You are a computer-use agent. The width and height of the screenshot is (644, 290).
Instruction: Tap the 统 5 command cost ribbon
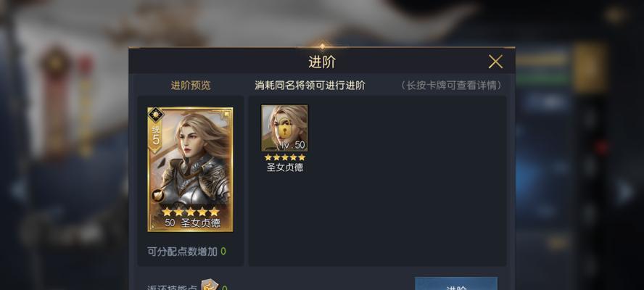click(156, 136)
